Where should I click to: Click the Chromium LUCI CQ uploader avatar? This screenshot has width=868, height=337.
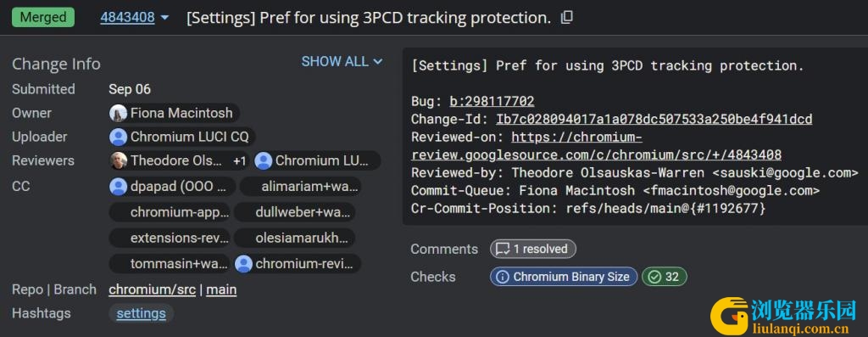point(119,137)
